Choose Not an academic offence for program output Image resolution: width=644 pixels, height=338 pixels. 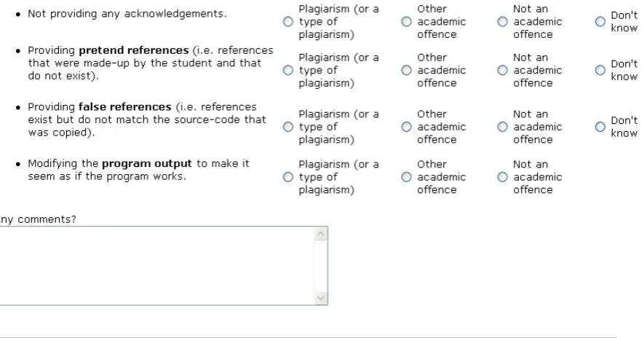502,177
